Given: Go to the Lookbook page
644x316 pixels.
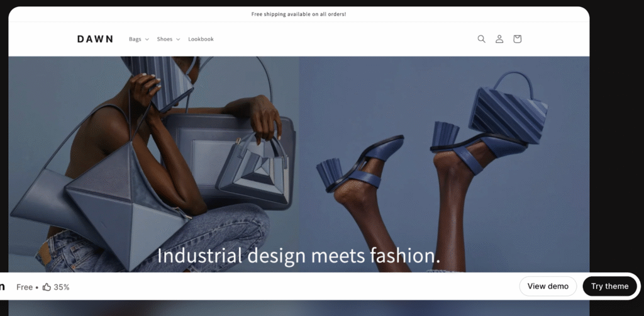Looking at the screenshot, I should (x=201, y=39).
